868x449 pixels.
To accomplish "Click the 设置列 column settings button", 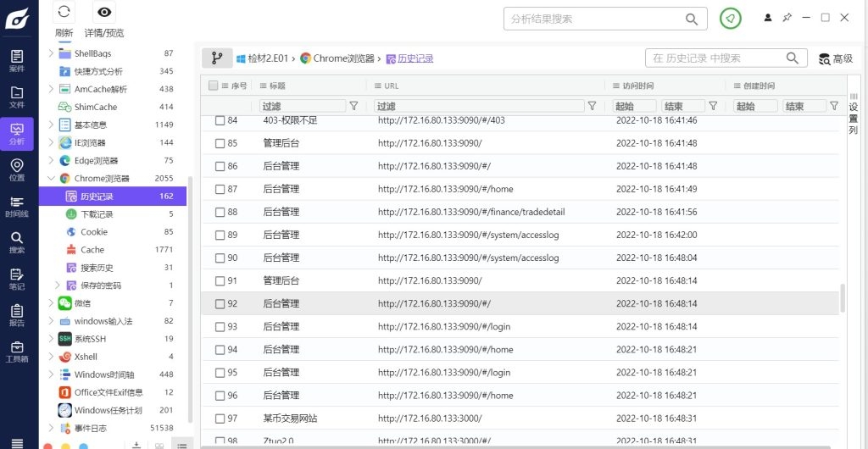I will click(x=854, y=114).
